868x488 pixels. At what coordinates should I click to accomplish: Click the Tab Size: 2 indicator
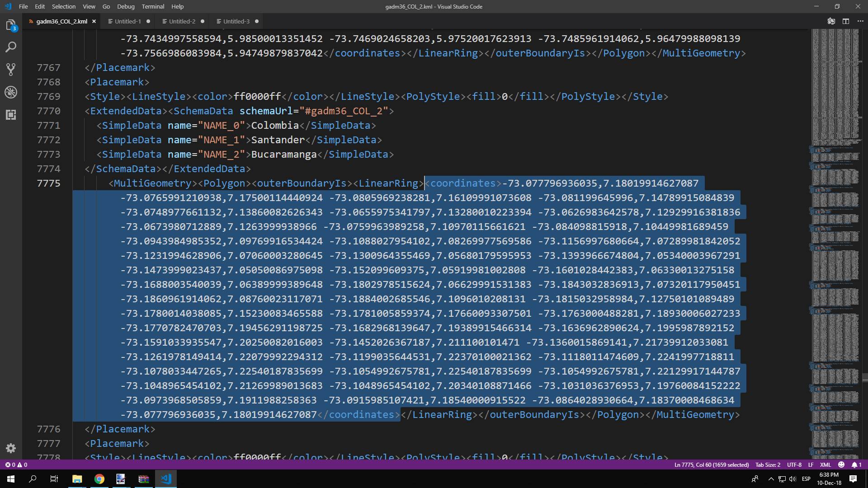(x=768, y=465)
